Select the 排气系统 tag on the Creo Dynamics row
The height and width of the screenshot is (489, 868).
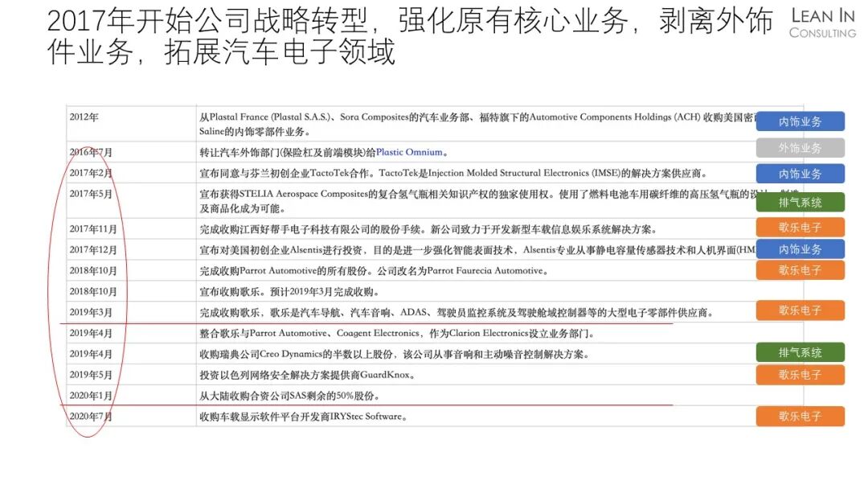(x=800, y=352)
